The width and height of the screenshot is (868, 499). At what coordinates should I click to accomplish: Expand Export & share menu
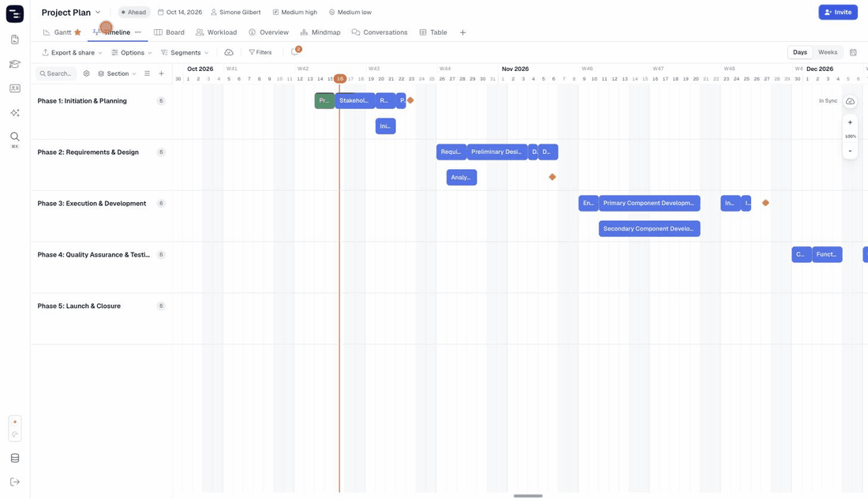(x=73, y=53)
